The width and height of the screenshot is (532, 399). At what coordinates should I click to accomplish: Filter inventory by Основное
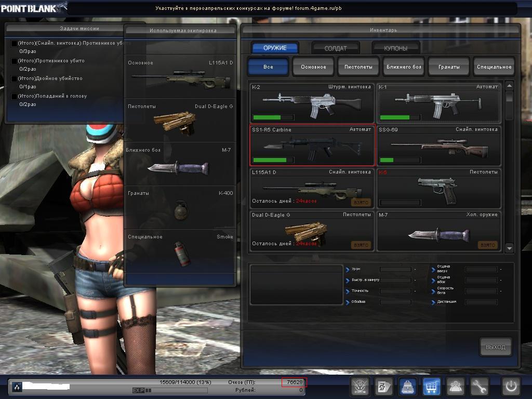pyautogui.click(x=313, y=66)
